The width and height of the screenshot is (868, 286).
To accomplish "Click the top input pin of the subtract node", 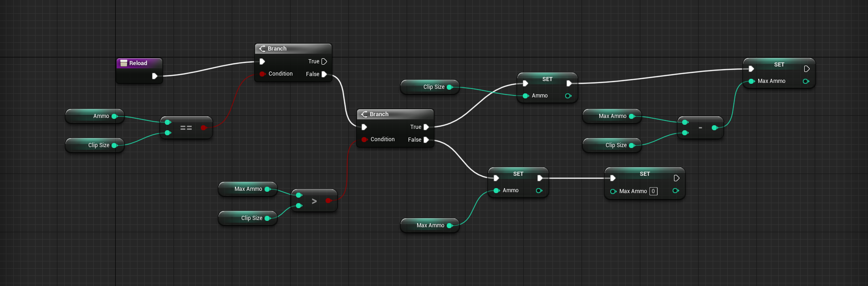I will [x=685, y=122].
